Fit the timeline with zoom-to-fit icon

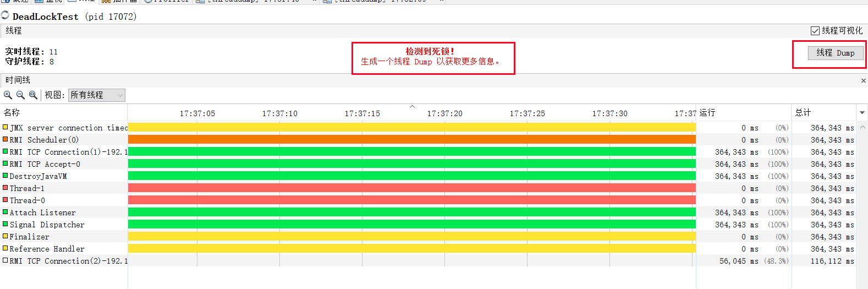[33, 95]
